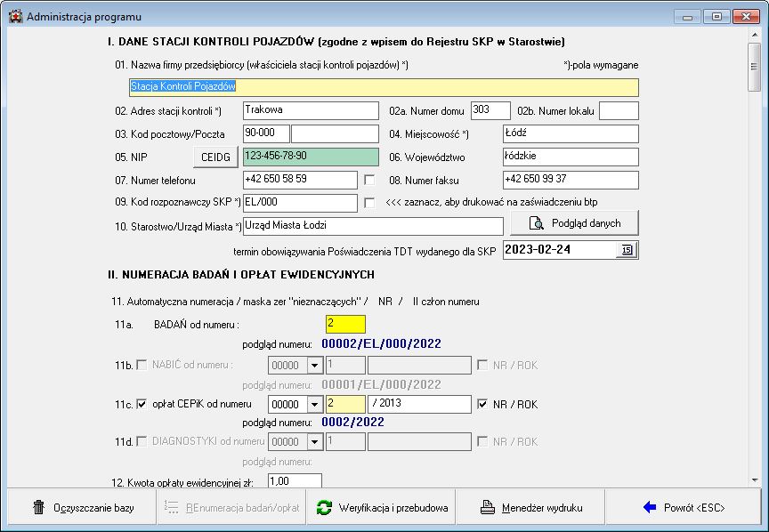Image resolution: width=769 pixels, height=532 pixels.
Task: Click the application icon in title bar
Action: pos(15,16)
